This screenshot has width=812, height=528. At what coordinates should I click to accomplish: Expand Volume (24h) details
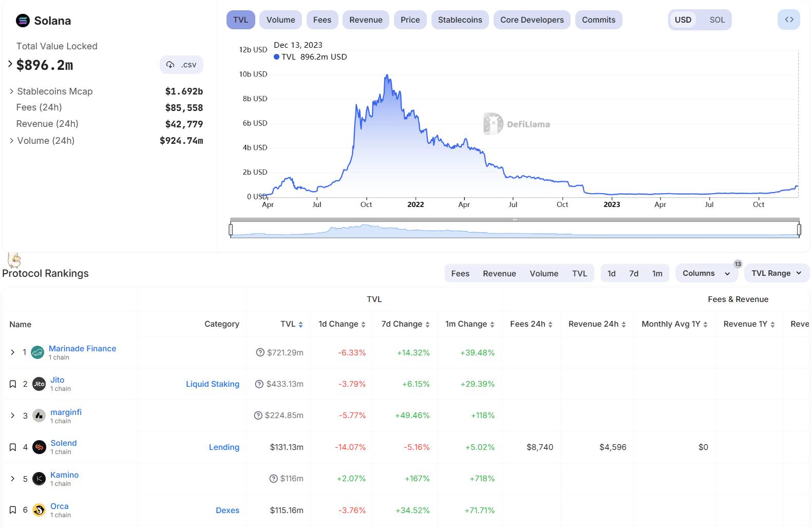point(11,140)
